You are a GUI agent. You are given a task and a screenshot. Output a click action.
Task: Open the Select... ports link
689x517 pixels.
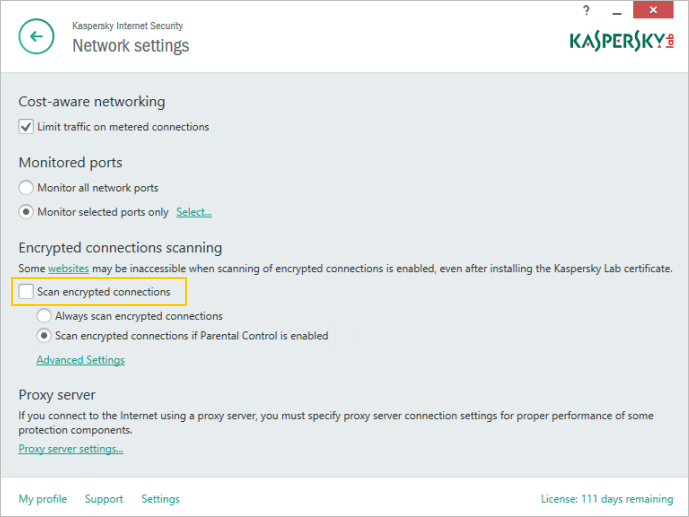[194, 212]
